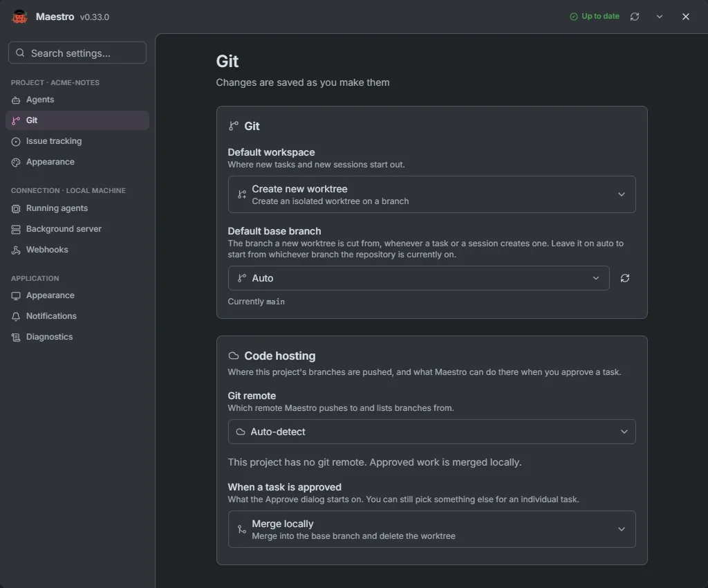Refresh the branch list
The height and width of the screenshot is (588, 708).
click(x=624, y=278)
